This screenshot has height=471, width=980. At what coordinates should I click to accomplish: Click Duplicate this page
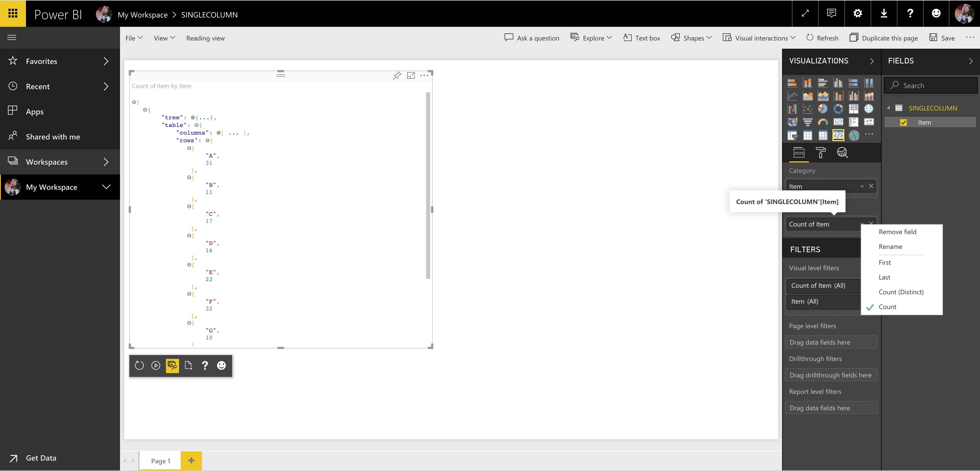[884, 38]
